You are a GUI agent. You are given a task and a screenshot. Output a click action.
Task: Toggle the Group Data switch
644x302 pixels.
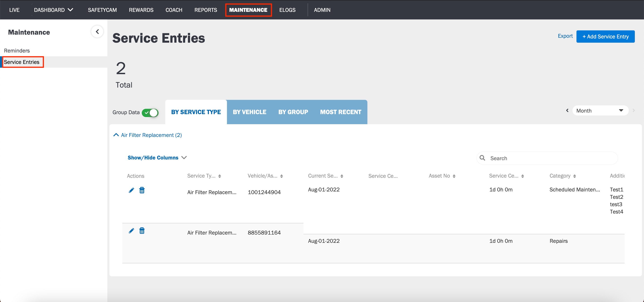pos(150,113)
